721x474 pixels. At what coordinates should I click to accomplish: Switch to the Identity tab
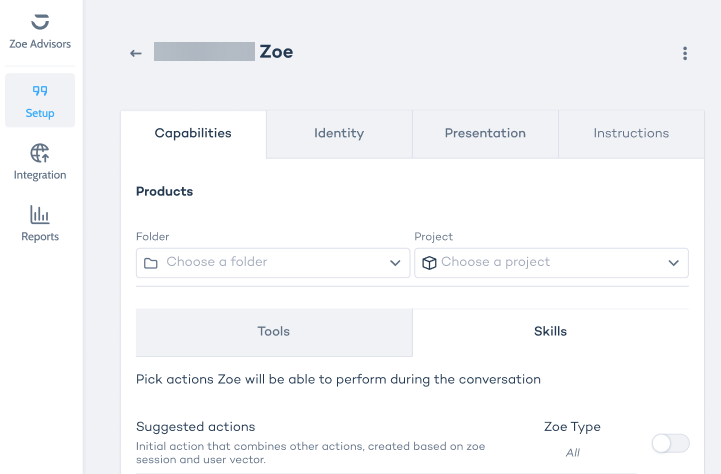point(339,133)
